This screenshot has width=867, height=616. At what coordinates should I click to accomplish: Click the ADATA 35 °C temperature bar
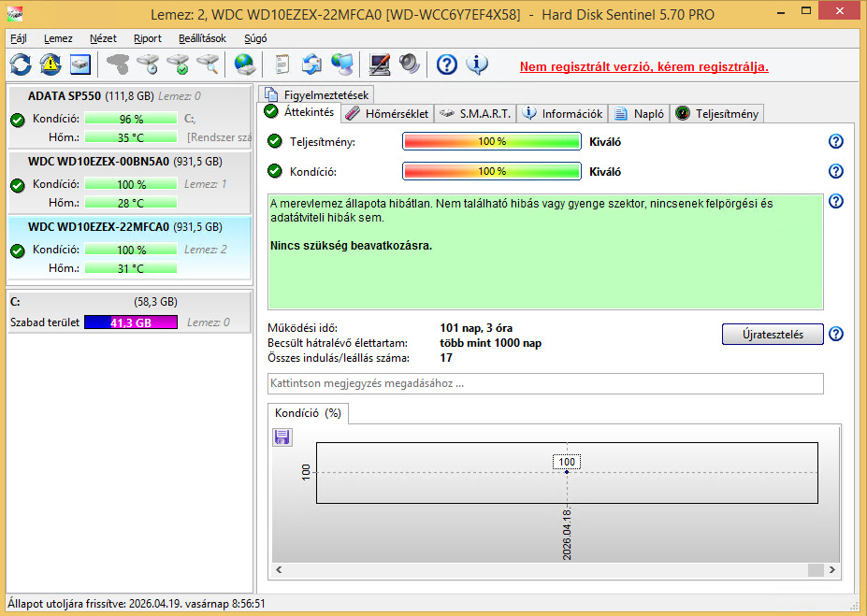[x=131, y=137]
